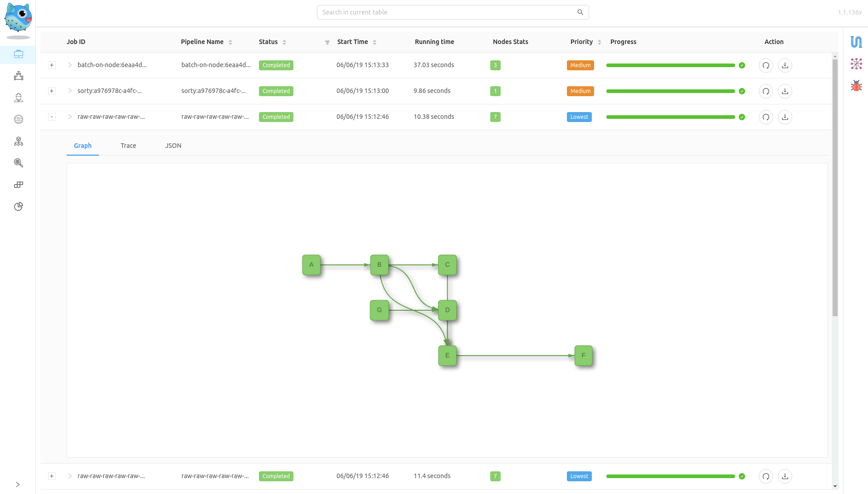This screenshot has width=868, height=494.
Task: Click the pink network nodes icon
Action: pyautogui.click(x=856, y=64)
